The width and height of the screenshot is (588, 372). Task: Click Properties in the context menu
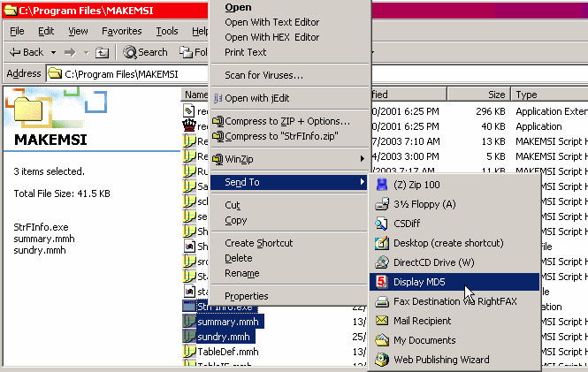[247, 296]
